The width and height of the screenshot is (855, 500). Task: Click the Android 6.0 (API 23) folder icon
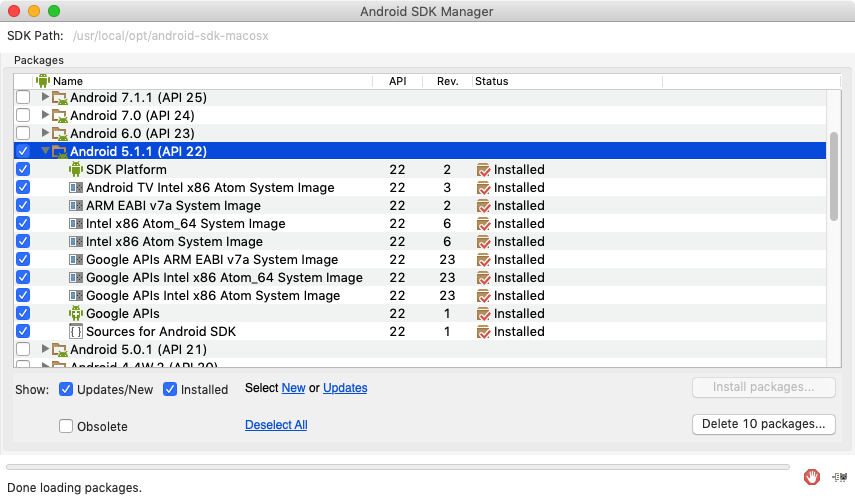(x=60, y=134)
